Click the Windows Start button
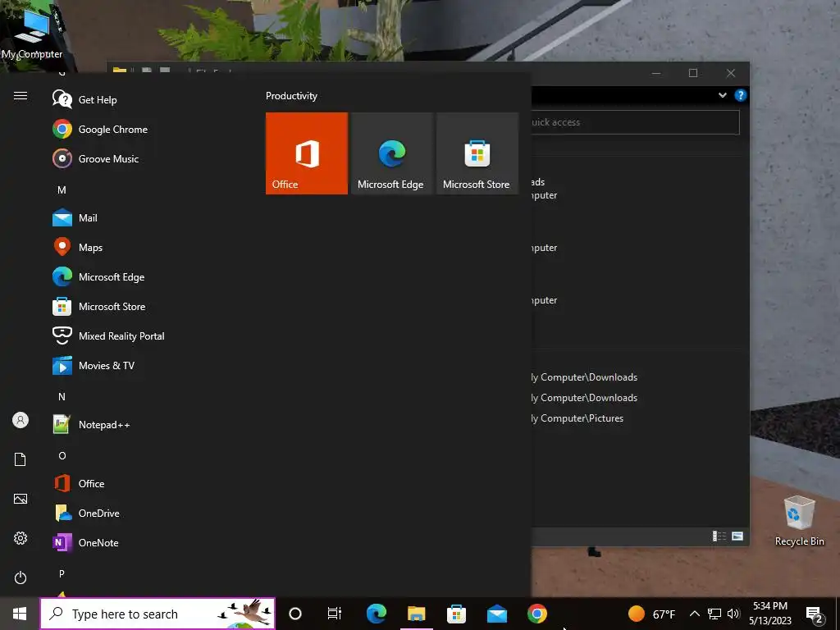The image size is (840, 630). 20,614
